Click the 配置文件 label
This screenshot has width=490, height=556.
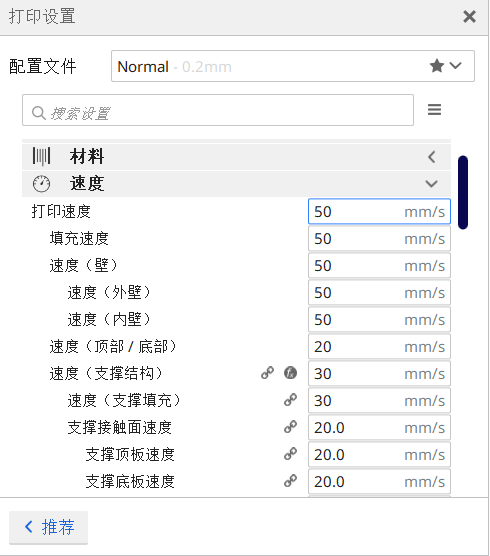[43, 66]
